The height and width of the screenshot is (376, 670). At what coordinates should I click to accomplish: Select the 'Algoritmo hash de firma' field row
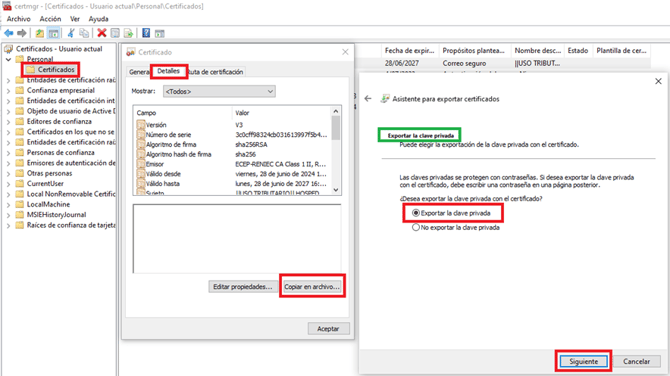[x=233, y=154]
